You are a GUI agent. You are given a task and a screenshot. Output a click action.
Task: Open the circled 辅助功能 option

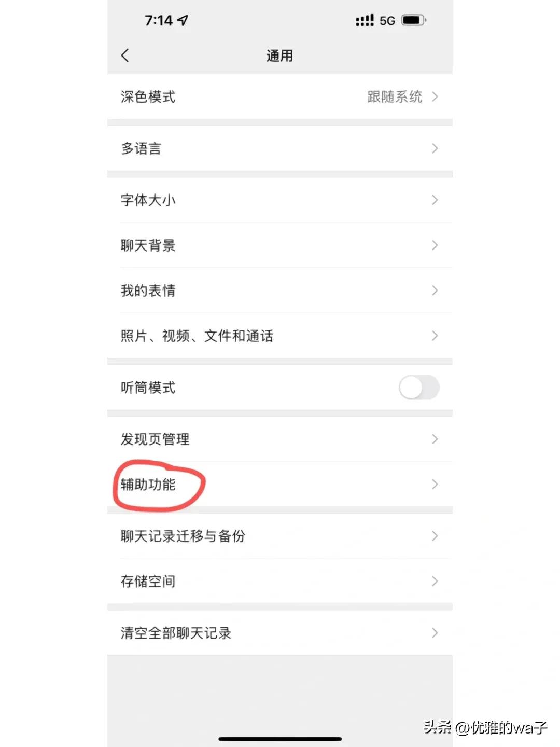point(280,485)
